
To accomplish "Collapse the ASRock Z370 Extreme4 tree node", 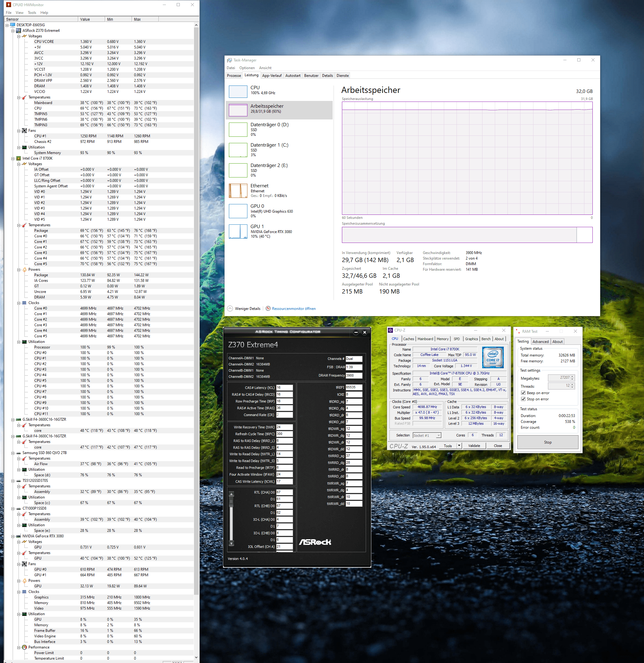I will (13, 31).
